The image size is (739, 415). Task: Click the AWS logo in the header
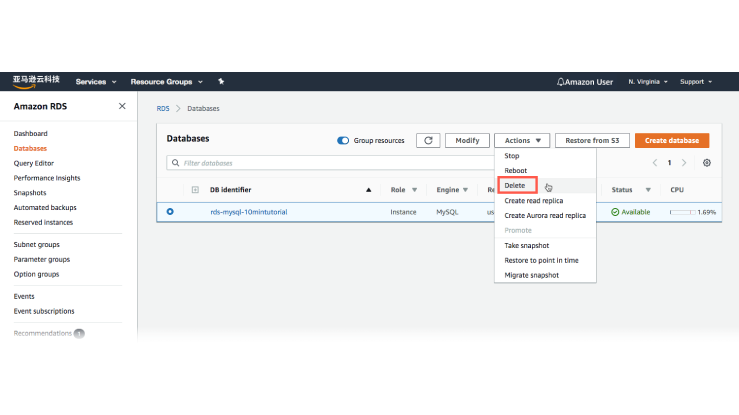tap(36, 80)
